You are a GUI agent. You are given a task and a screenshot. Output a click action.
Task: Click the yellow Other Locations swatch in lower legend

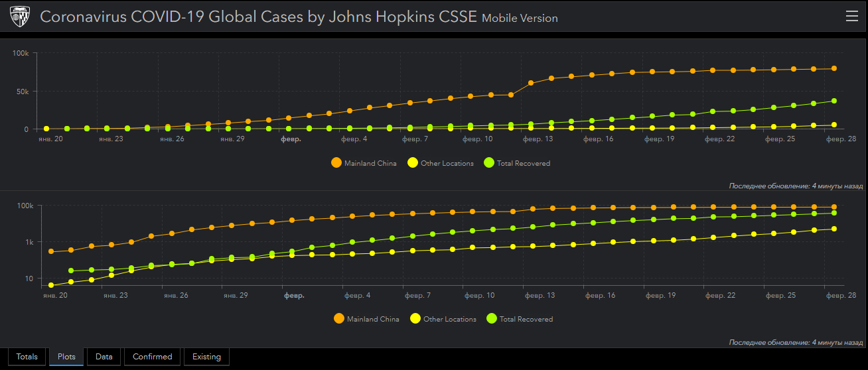[x=415, y=319]
